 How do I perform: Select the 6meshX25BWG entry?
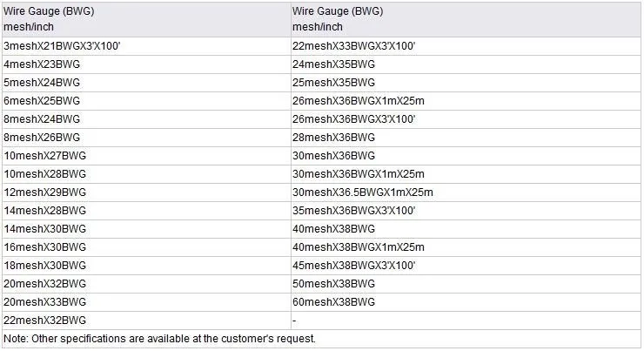coord(146,101)
